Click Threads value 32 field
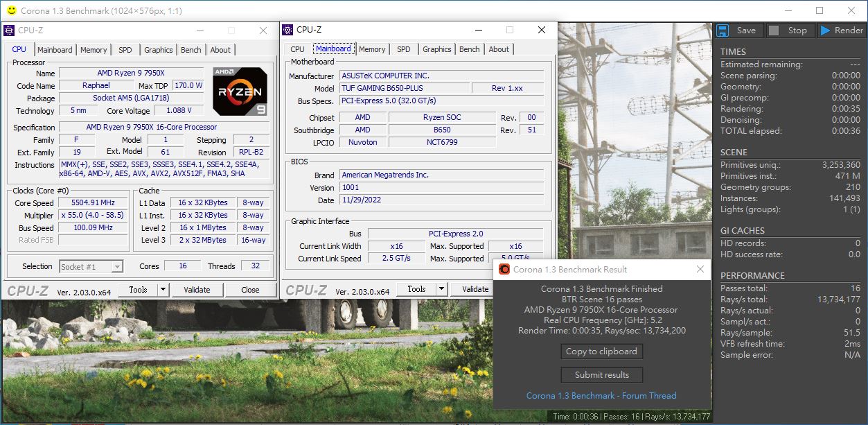 [x=256, y=266]
